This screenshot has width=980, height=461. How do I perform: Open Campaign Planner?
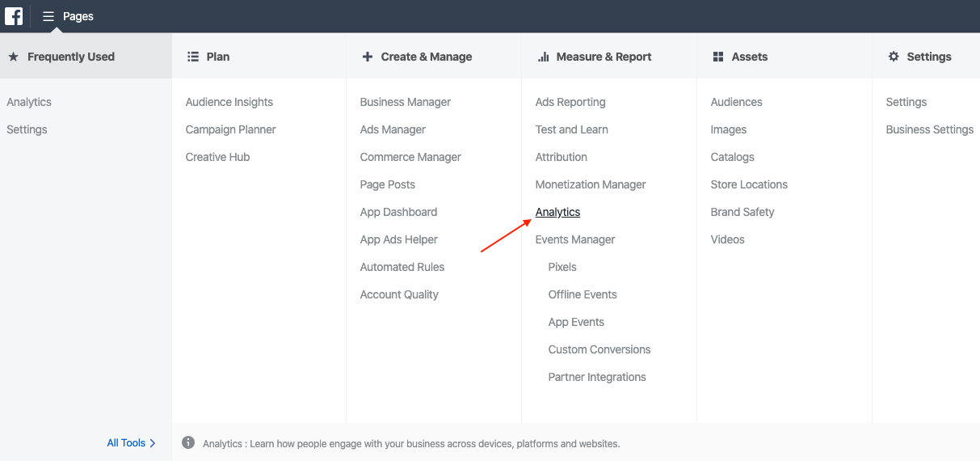coord(231,129)
